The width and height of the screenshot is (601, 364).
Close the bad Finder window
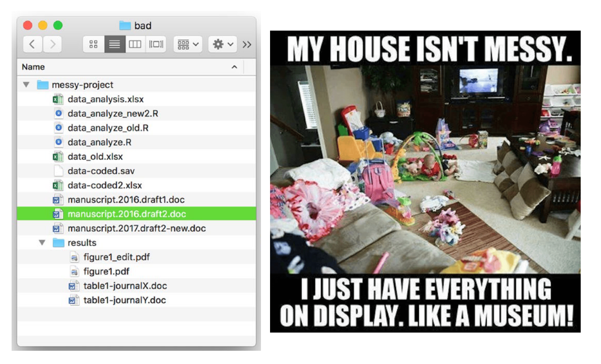(28, 26)
